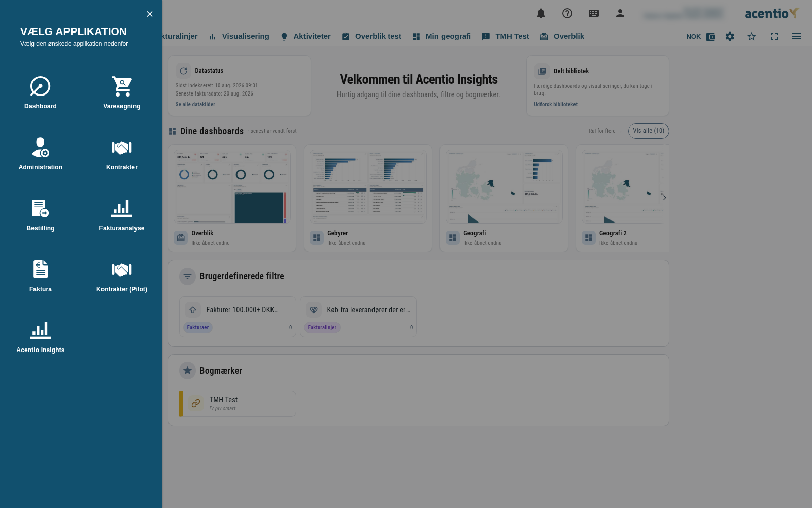812x508 pixels.
Task: Open the user profile icon
Action: [x=620, y=13]
